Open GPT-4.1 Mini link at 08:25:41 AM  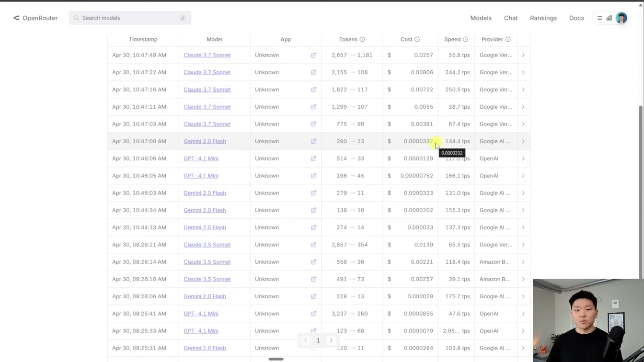point(201,314)
